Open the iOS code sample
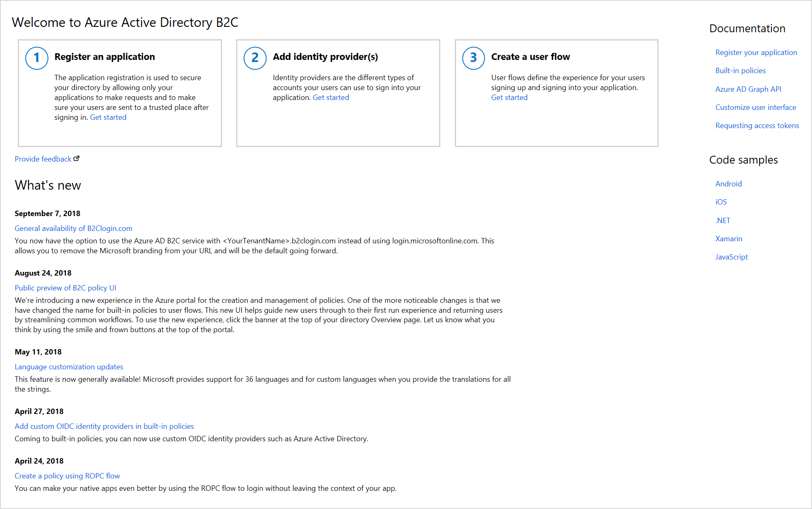Image resolution: width=812 pixels, height=509 pixels. [721, 202]
